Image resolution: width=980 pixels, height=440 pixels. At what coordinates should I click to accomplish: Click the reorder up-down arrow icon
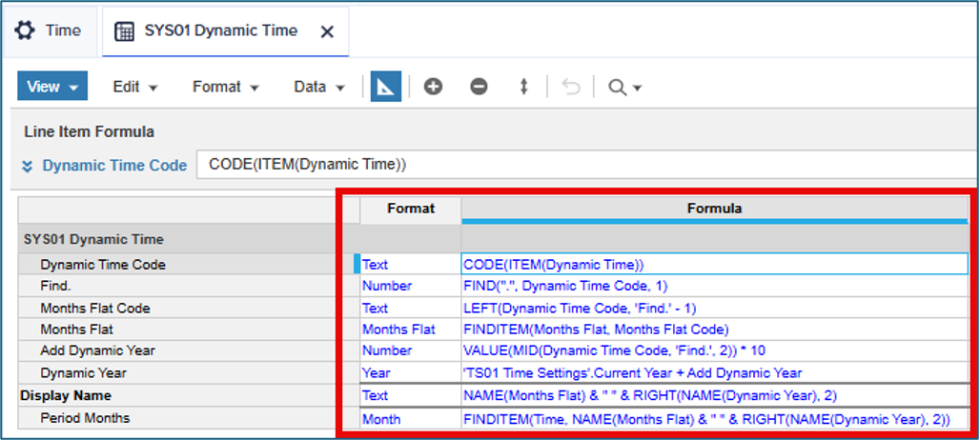click(523, 86)
